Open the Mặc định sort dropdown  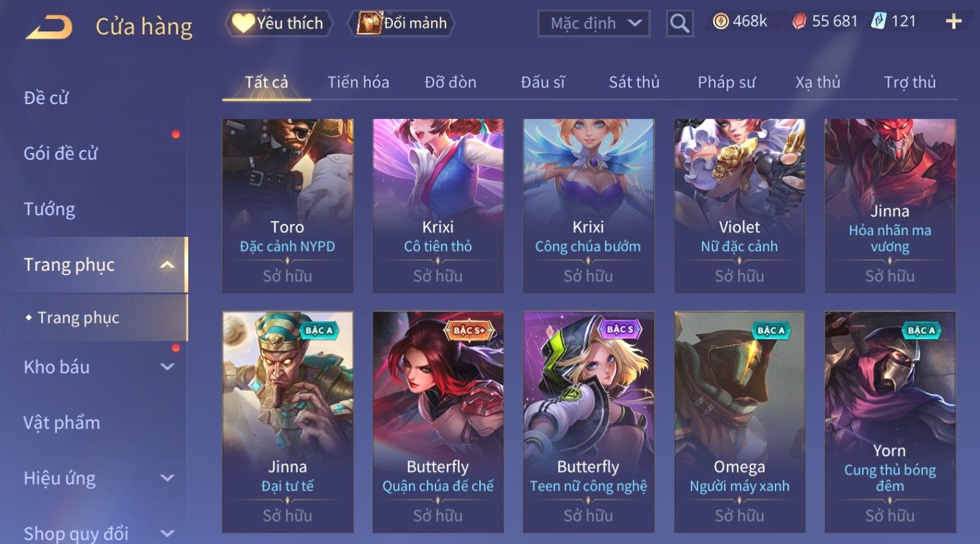coord(594,23)
